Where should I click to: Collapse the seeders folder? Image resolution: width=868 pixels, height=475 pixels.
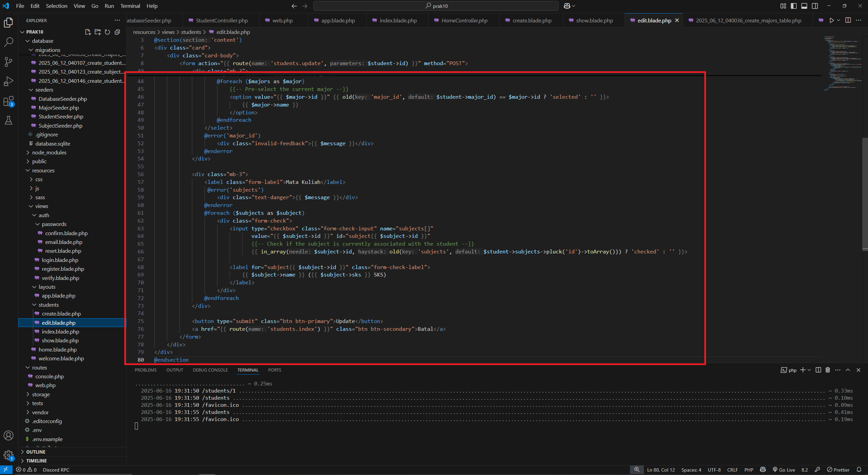(43, 90)
